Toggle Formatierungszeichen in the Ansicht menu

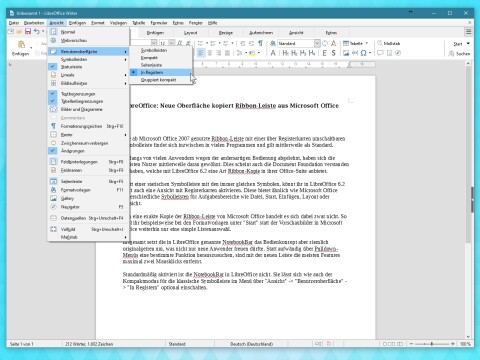point(88,126)
